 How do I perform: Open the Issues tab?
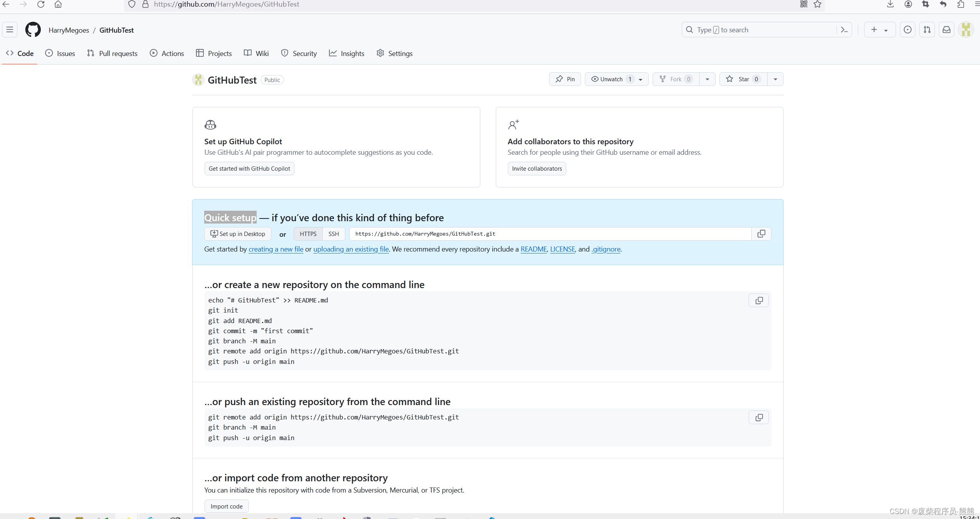click(x=60, y=53)
